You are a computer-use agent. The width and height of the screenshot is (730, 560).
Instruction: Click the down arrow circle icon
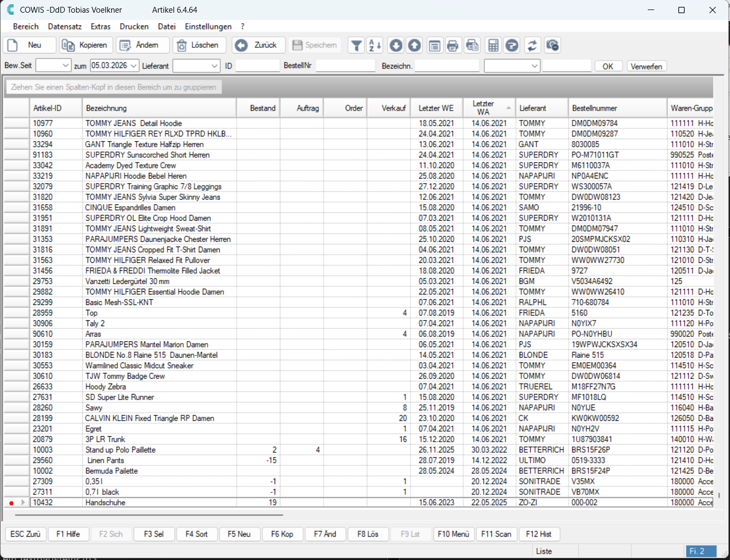(x=396, y=45)
